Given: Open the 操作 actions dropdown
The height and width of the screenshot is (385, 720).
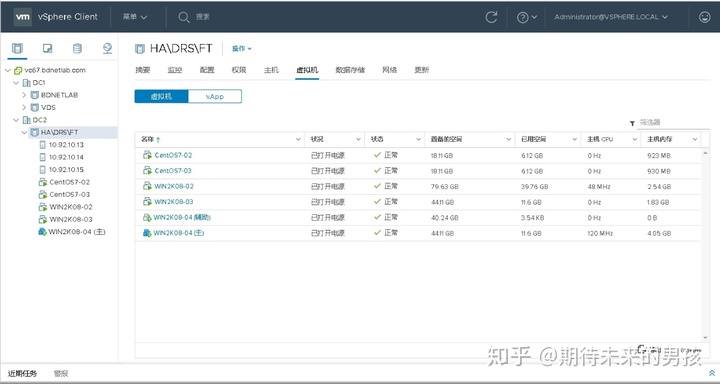Looking at the screenshot, I should 242,48.
